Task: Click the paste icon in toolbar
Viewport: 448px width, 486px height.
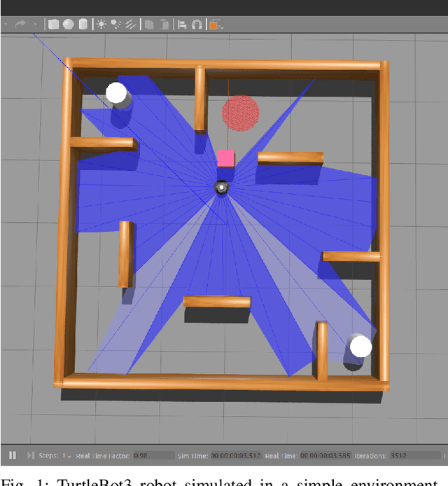Action: click(x=164, y=25)
